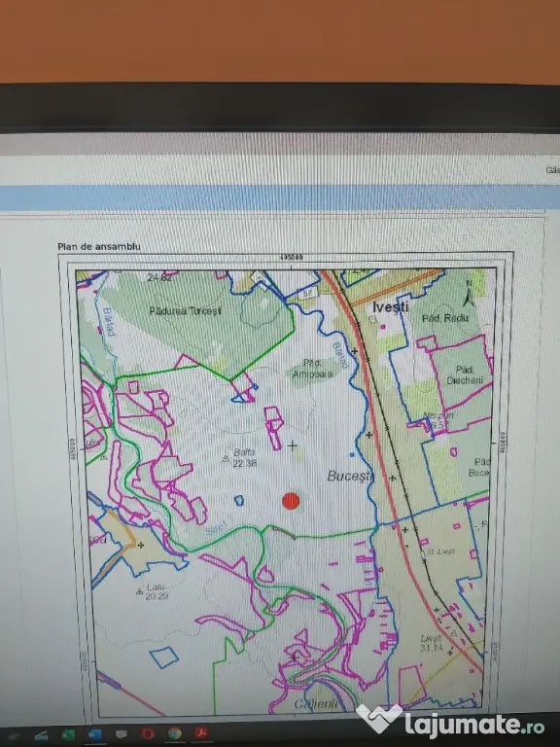This screenshot has width=560, height=747.
Task: Click the gray icon left of Opera
Action: tap(122, 733)
